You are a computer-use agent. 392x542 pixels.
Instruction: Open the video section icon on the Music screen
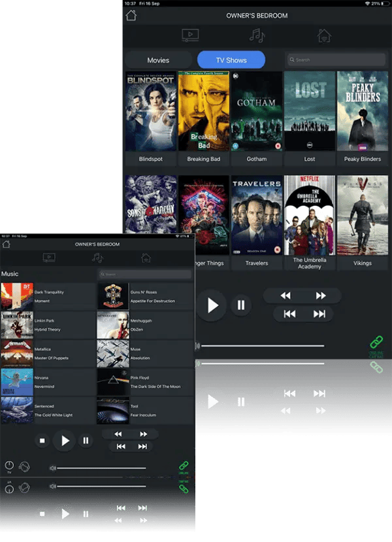coord(49,258)
